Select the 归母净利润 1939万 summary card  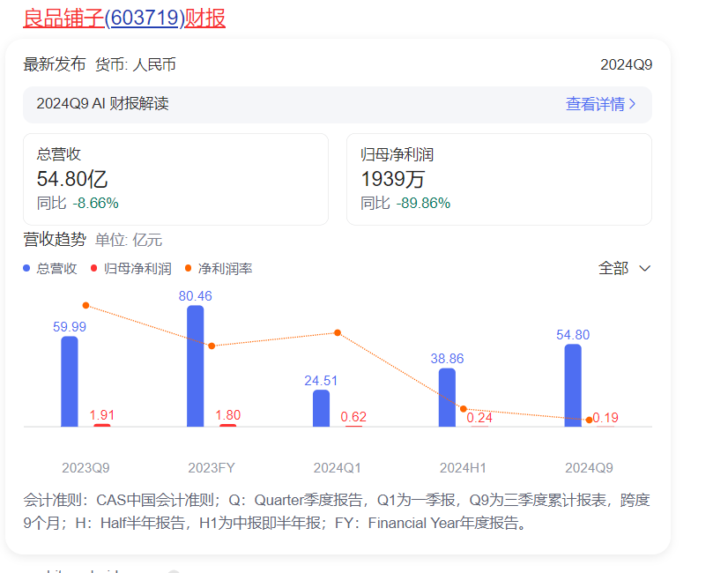(499, 179)
